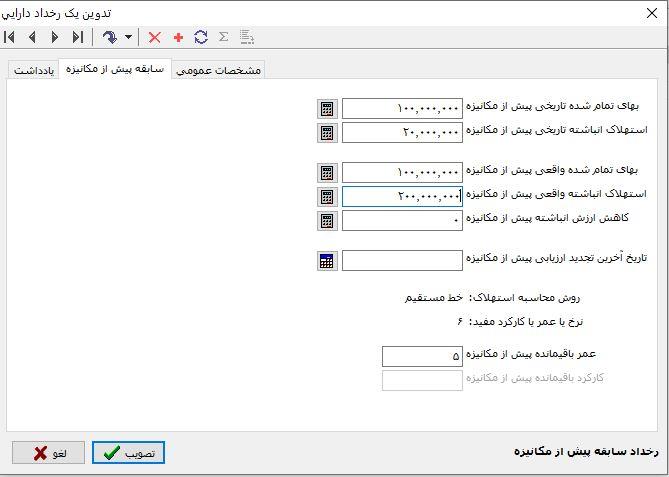Click the red X delete icon
The image size is (669, 477).
coord(155,37)
